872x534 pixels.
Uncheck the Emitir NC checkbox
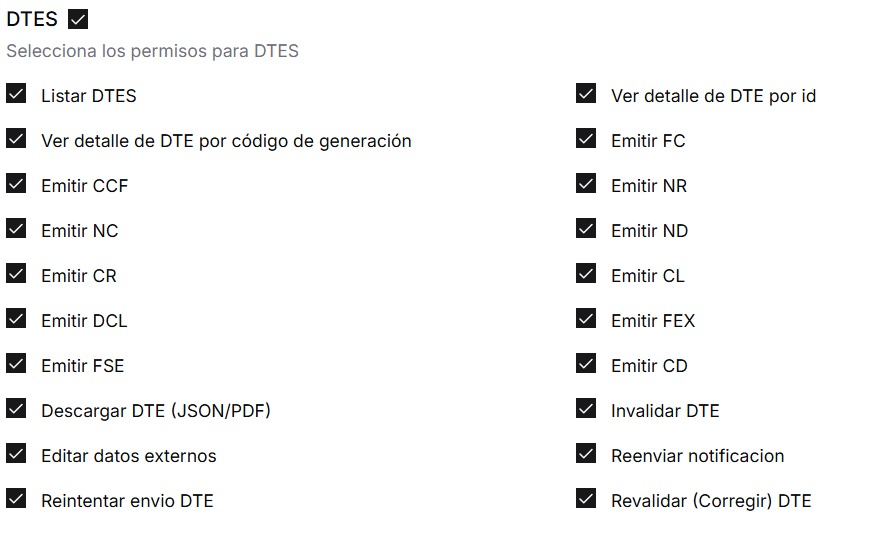16,229
